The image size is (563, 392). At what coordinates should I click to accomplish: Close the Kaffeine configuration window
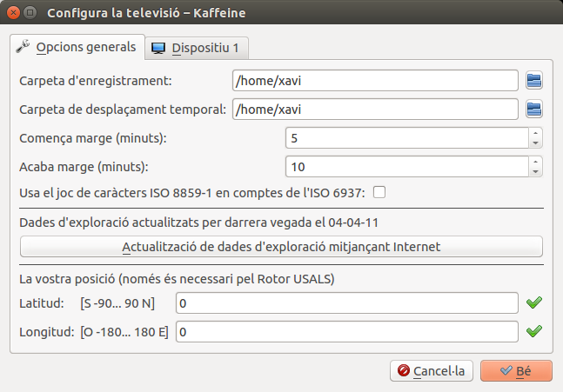click(x=12, y=13)
